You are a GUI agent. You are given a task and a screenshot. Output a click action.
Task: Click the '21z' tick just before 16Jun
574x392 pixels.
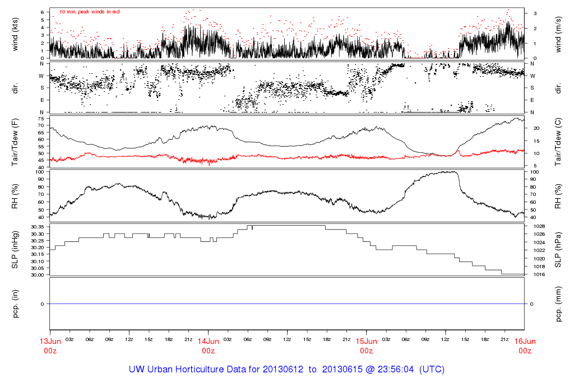(504, 340)
